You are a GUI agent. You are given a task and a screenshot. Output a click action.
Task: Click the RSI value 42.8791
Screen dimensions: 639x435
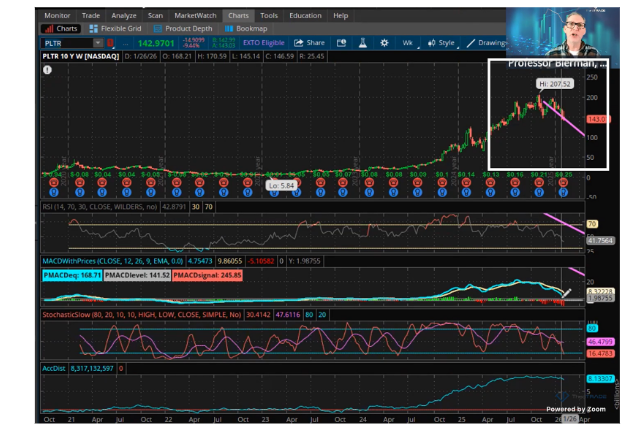(x=174, y=207)
